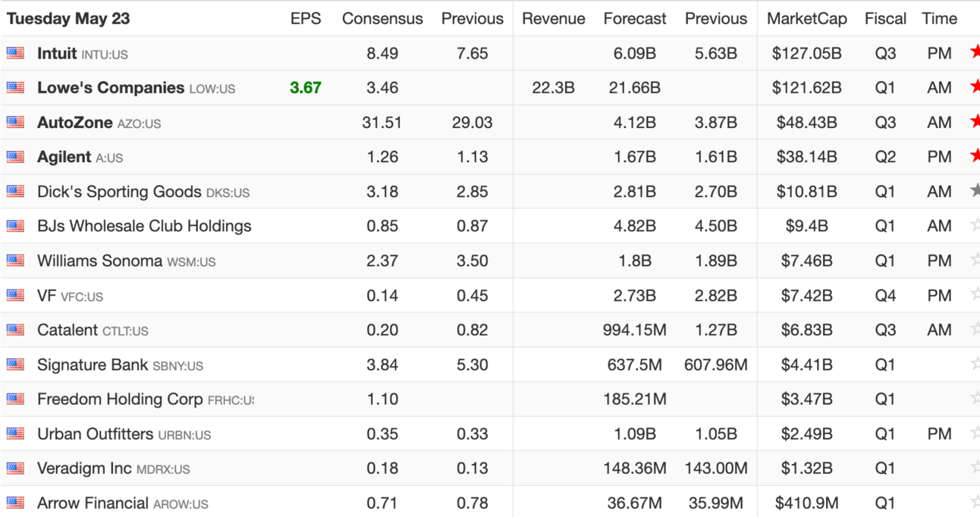Select Signature Bank previous revenue 607.96M
Image resolution: width=980 pixels, height=517 pixels.
(716, 365)
